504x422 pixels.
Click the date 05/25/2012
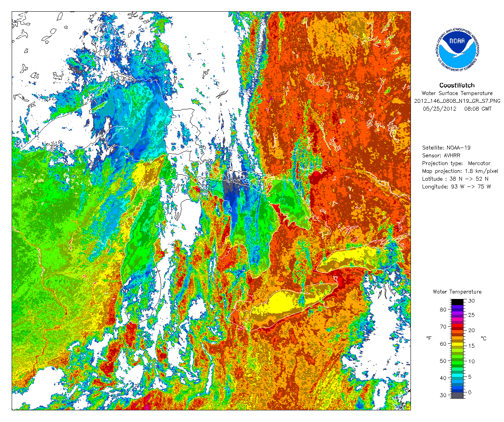(x=439, y=109)
